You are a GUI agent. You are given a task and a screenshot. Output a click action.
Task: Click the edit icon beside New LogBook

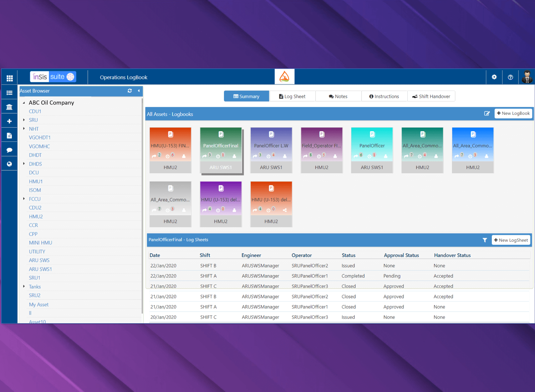click(487, 114)
